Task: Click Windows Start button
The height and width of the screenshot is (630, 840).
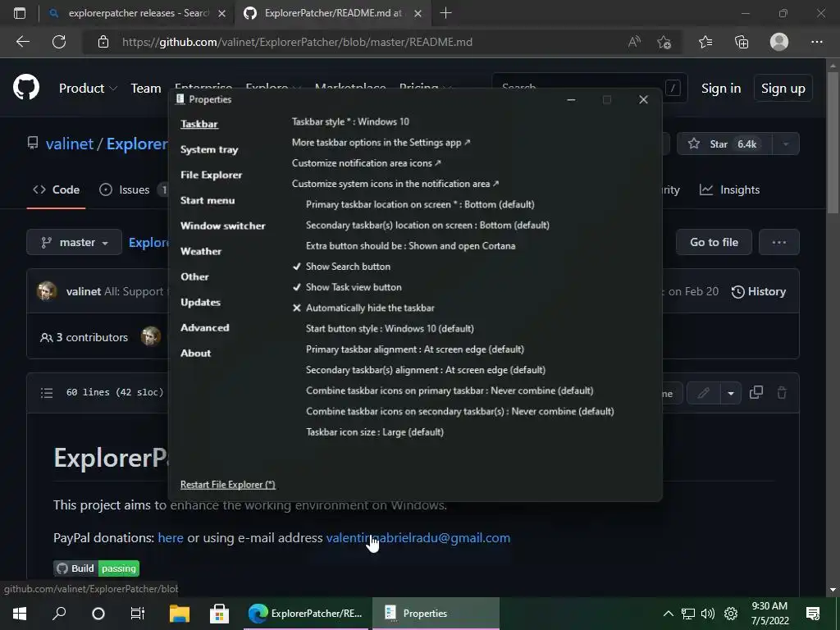Action: coord(20,614)
